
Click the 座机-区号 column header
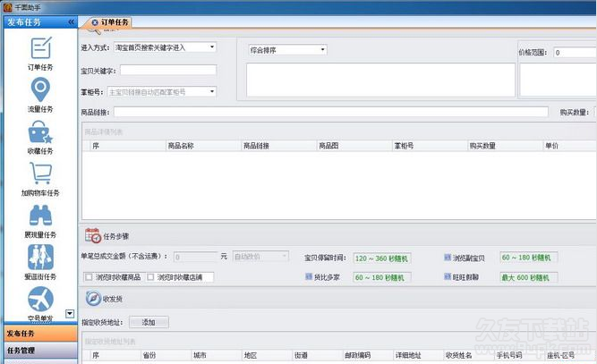(x=571, y=355)
